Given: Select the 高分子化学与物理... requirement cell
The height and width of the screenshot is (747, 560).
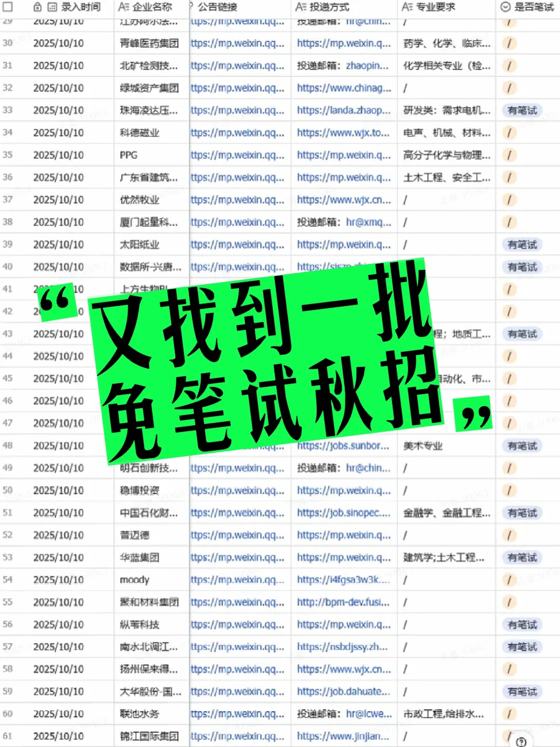Looking at the screenshot, I should coord(446,155).
